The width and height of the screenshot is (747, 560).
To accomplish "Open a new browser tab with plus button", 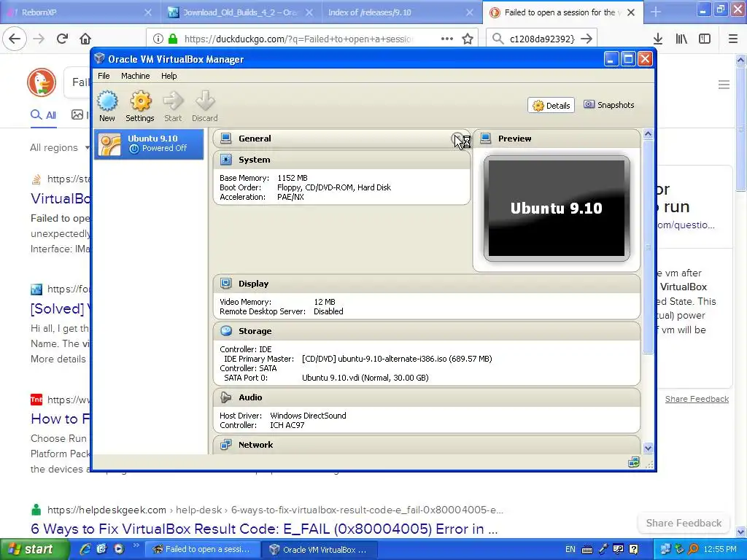I will [x=656, y=12].
